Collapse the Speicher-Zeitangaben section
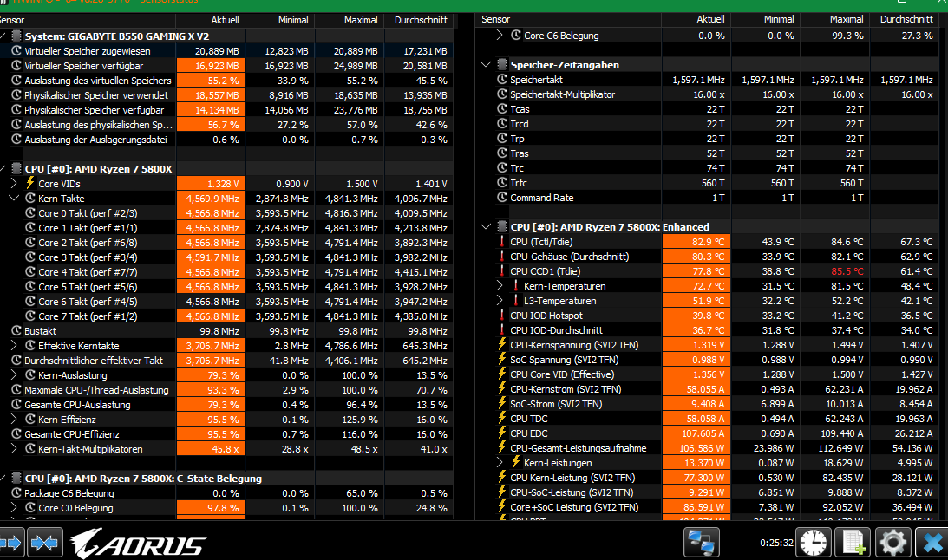The image size is (948, 560). click(486, 64)
